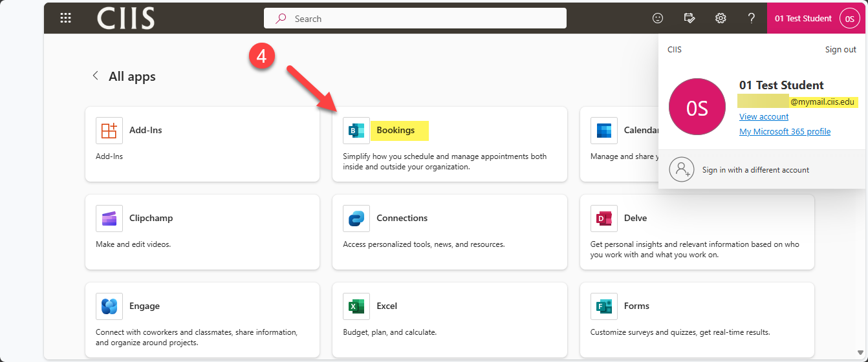Image resolution: width=868 pixels, height=362 pixels.
Task: Open the Calendar app icon
Action: click(x=604, y=131)
